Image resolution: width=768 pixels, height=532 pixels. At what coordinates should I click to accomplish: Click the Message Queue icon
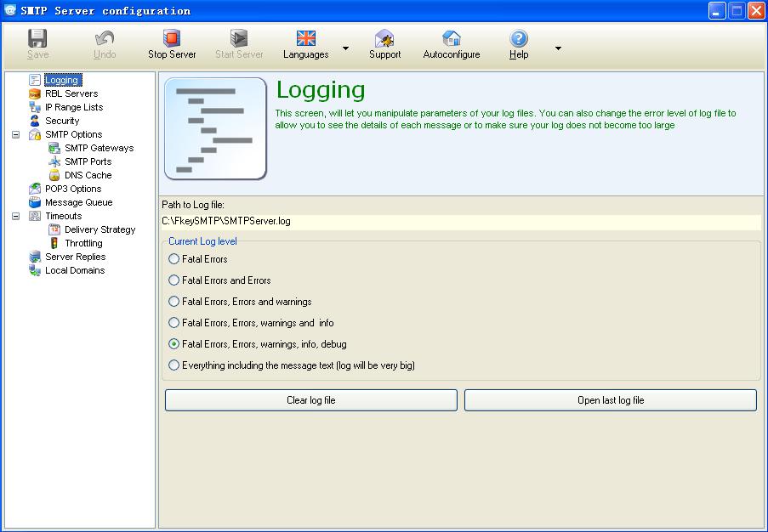(x=34, y=202)
